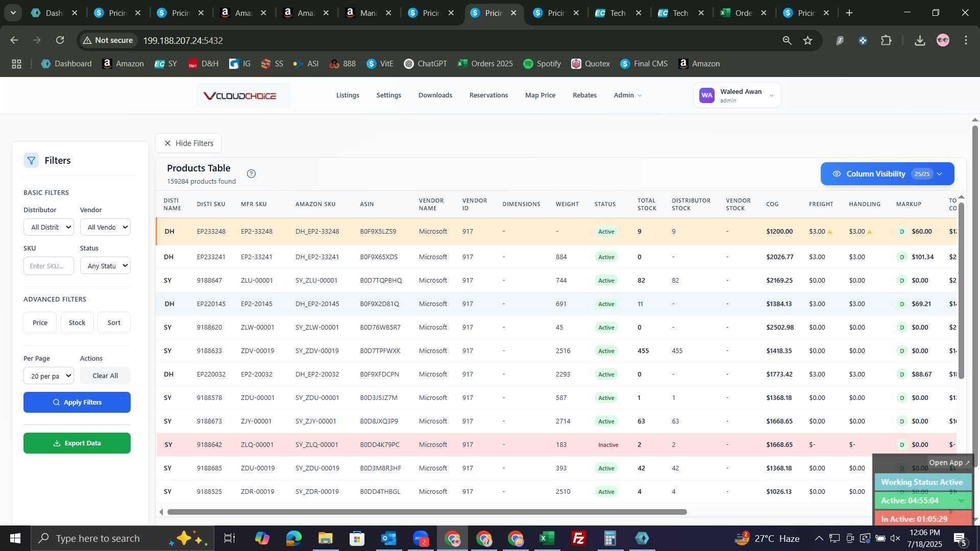Open FileZilla from the taskbar
Image resolution: width=980 pixels, height=551 pixels.
[579, 538]
